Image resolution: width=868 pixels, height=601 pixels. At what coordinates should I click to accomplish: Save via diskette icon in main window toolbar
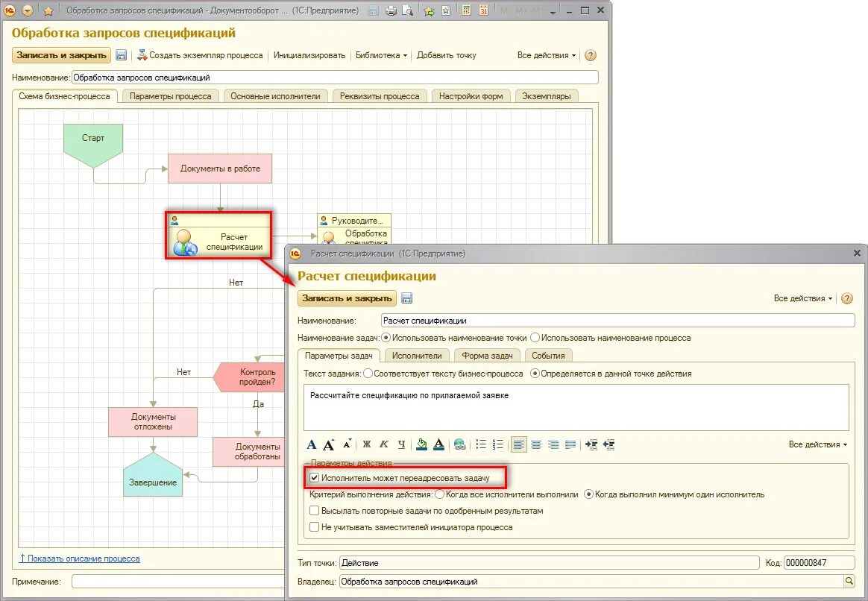click(x=122, y=55)
